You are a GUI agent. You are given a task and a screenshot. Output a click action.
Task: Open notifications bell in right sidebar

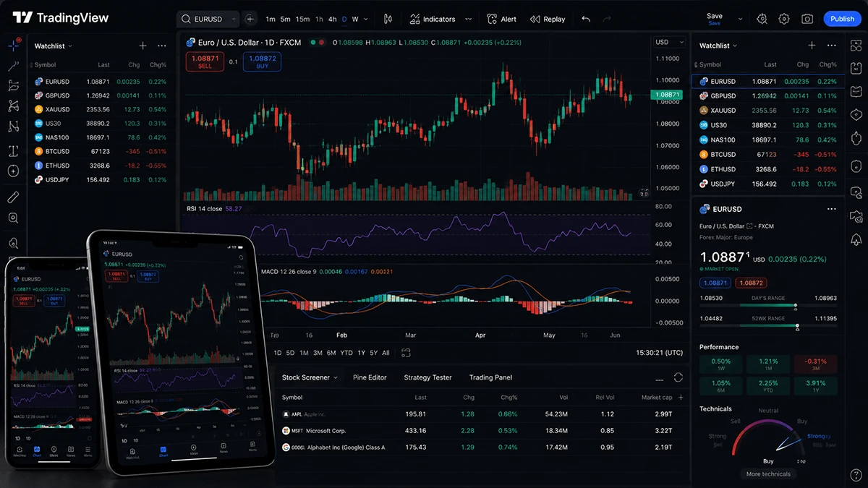856,239
